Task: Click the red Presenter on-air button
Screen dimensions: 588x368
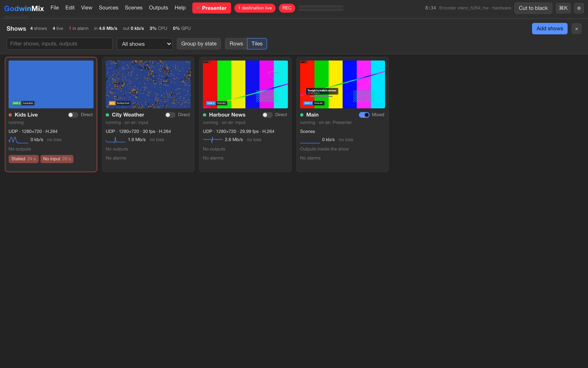Action: click(211, 8)
